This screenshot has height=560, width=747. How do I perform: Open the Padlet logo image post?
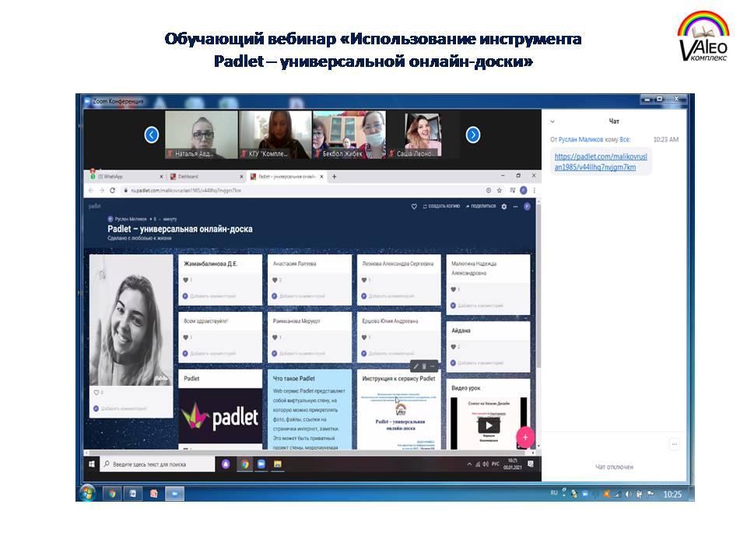click(x=220, y=416)
